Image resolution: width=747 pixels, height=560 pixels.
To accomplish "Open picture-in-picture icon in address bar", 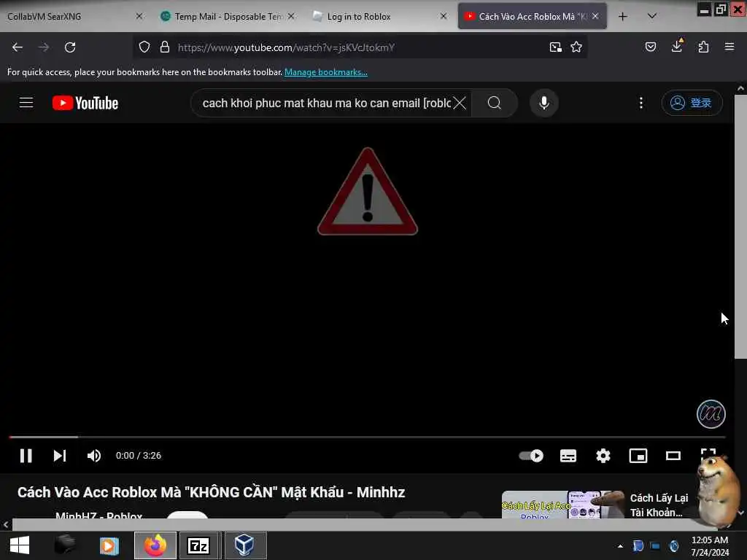I will tap(555, 47).
